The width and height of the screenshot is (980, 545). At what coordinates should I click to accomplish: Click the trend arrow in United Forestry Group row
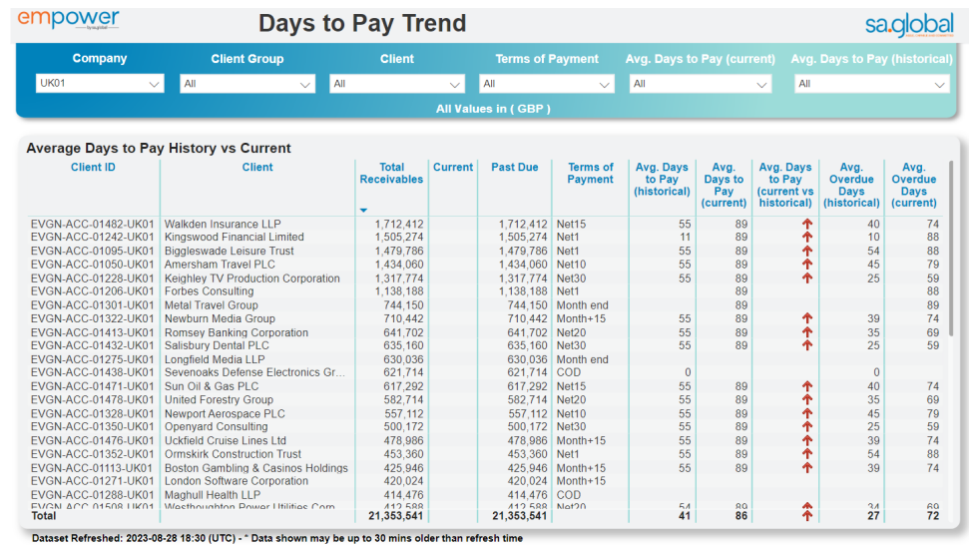pyautogui.click(x=807, y=400)
